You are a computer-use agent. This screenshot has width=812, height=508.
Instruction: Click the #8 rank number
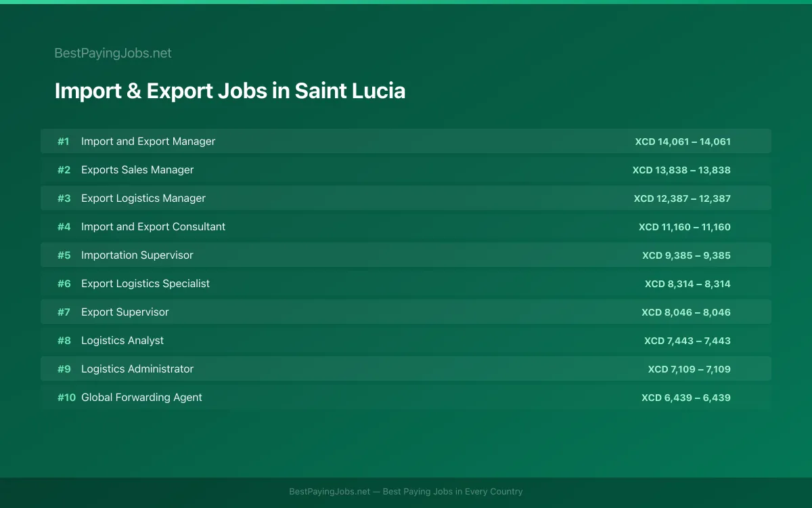64,341
